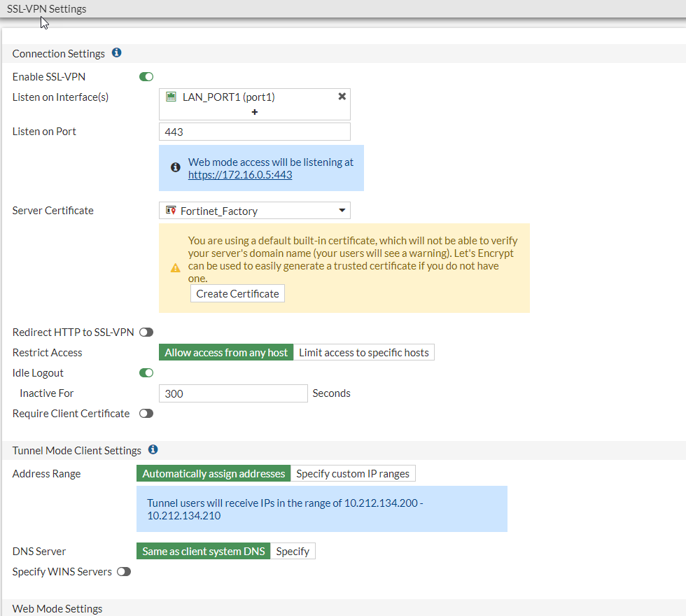
Task: Turn on Redirect HTTP to SSL-VPN
Action: click(146, 332)
